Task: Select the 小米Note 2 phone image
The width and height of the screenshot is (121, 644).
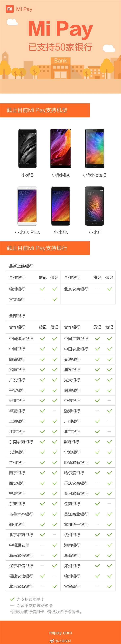Action: coord(95,148)
